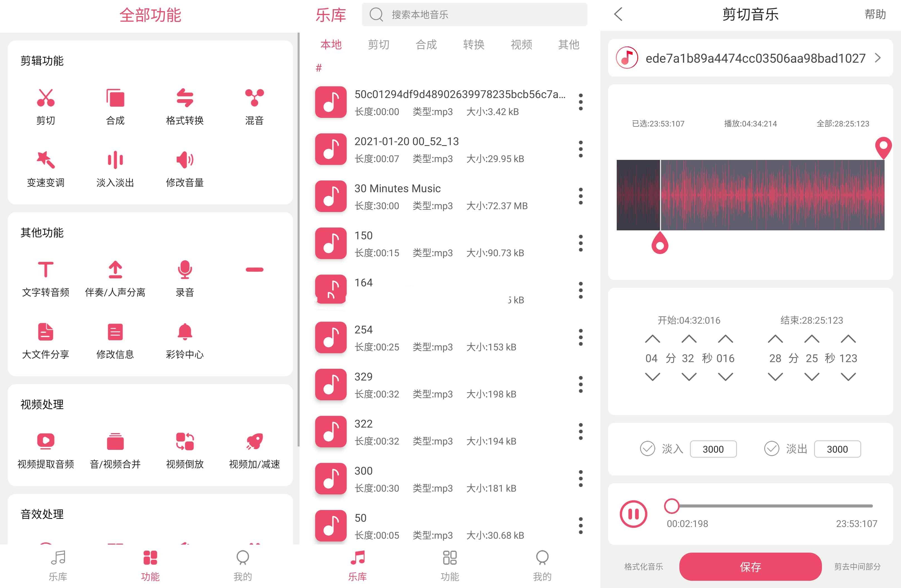Select the 变速变调 (Speed/Pitch) icon
This screenshot has height=588, width=901.
pos(44,163)
